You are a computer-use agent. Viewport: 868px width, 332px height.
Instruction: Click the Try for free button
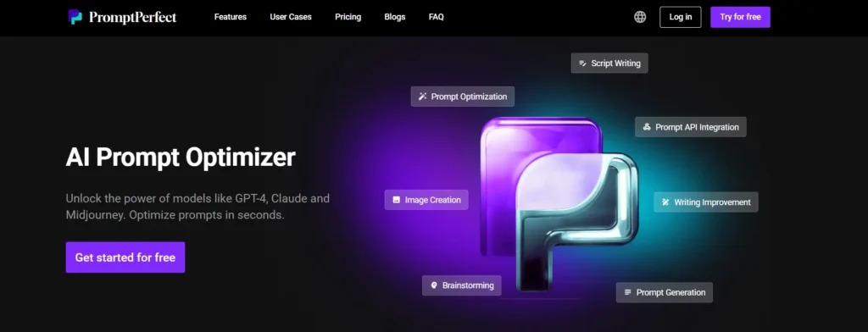coord(740,17)
